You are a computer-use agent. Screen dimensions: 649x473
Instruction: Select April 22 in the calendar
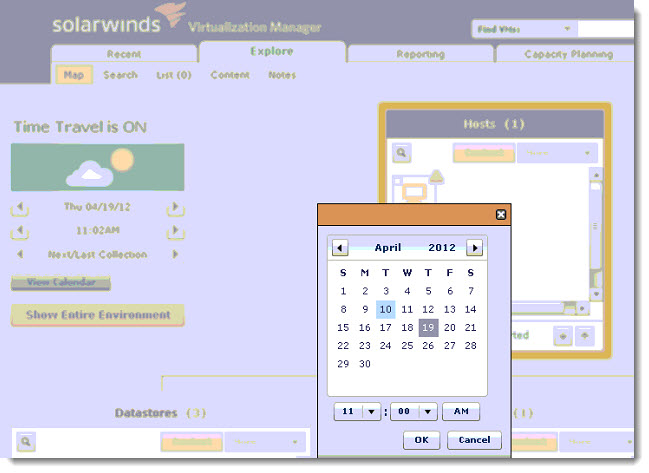[343, 346]
